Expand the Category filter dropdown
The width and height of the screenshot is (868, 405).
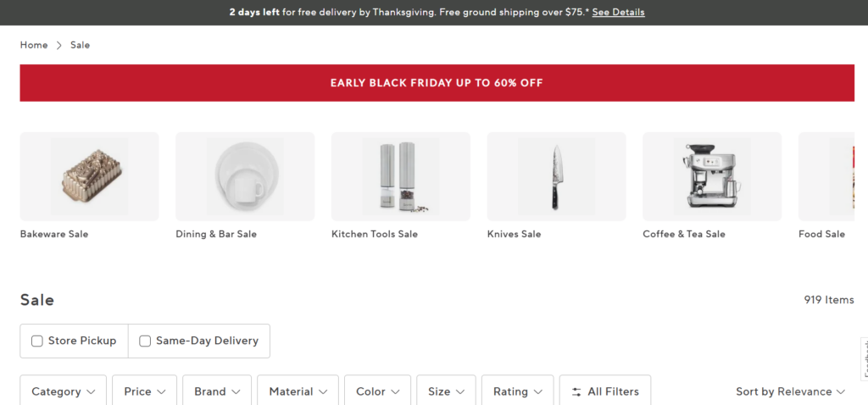63,391
